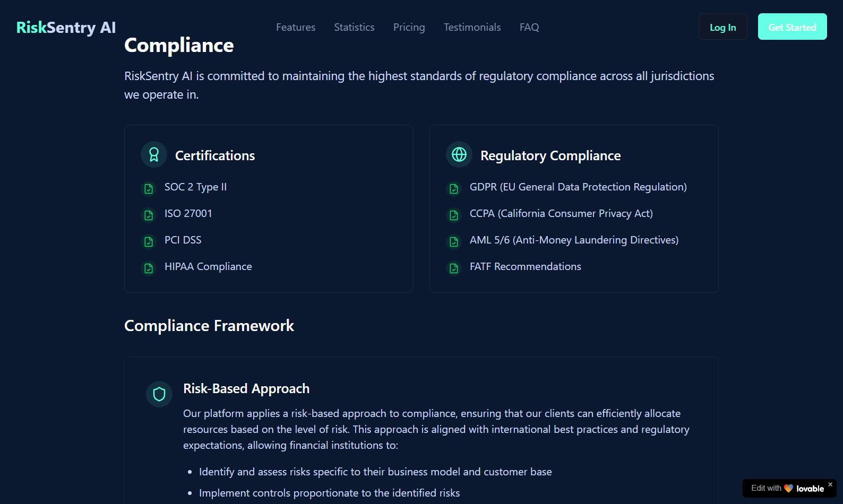The width and height of the screenshot is (843, 504).
Task: Click the SOC 2 Type II text
Action: click(195, 187)
